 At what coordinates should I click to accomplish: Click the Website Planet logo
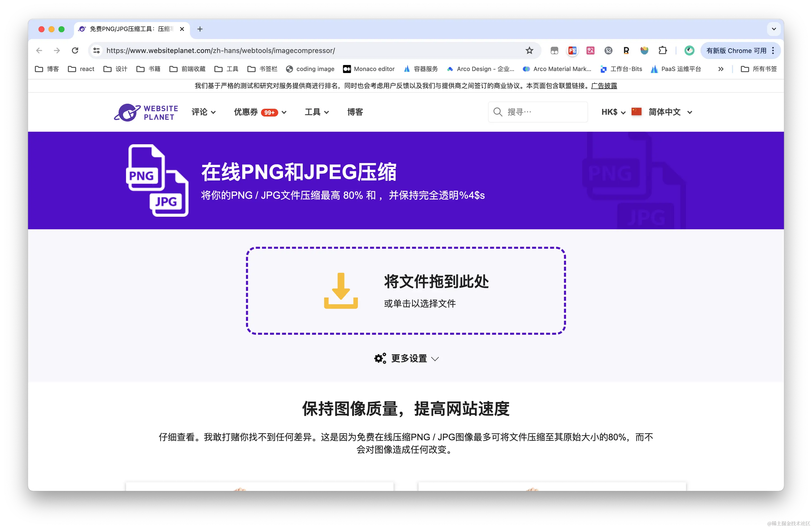(x=146, y=112)
